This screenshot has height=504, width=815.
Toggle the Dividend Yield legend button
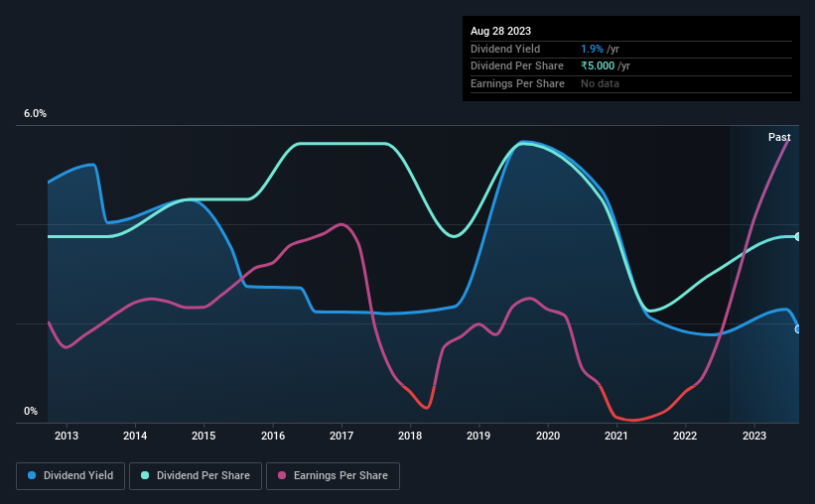coord(70,476)
